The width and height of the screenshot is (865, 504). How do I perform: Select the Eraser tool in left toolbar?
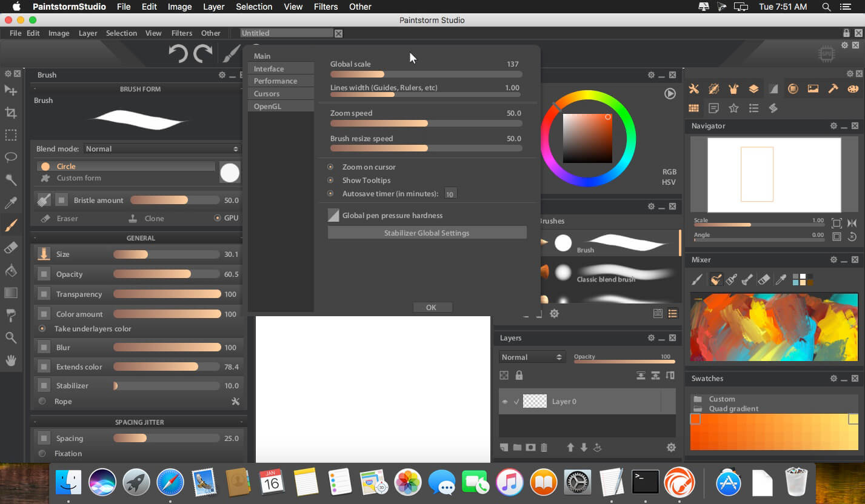click(x=10, y=248)
